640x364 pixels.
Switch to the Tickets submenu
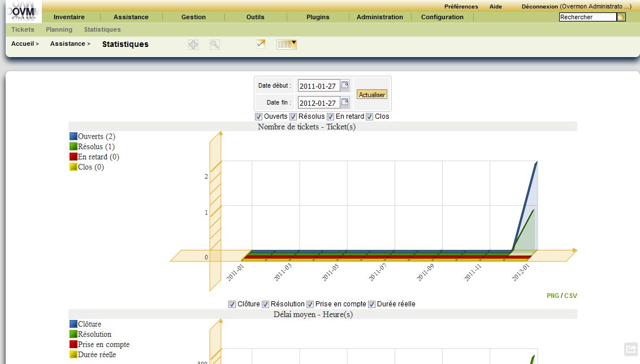23,29
